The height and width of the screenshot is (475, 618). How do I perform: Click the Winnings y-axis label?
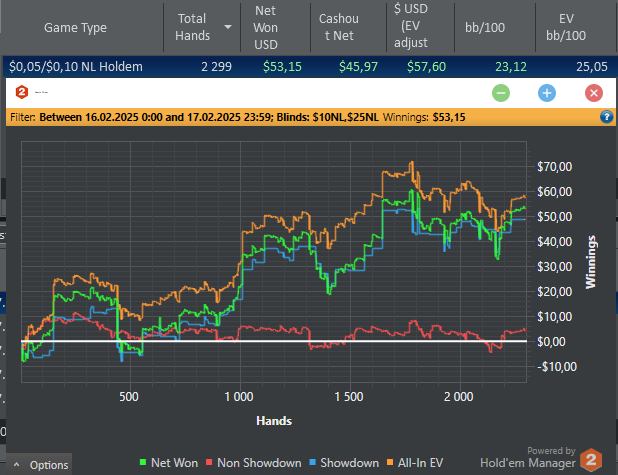point(590,262)
